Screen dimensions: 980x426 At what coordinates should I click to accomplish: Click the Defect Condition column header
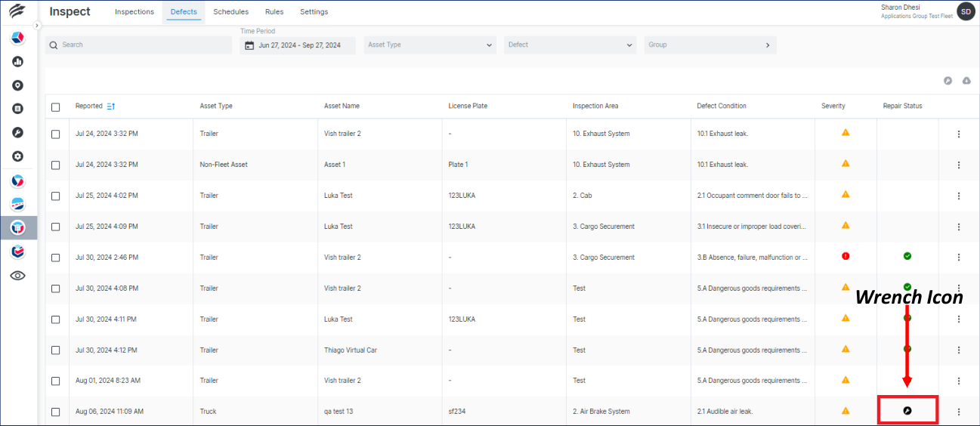tap(722, 106)
